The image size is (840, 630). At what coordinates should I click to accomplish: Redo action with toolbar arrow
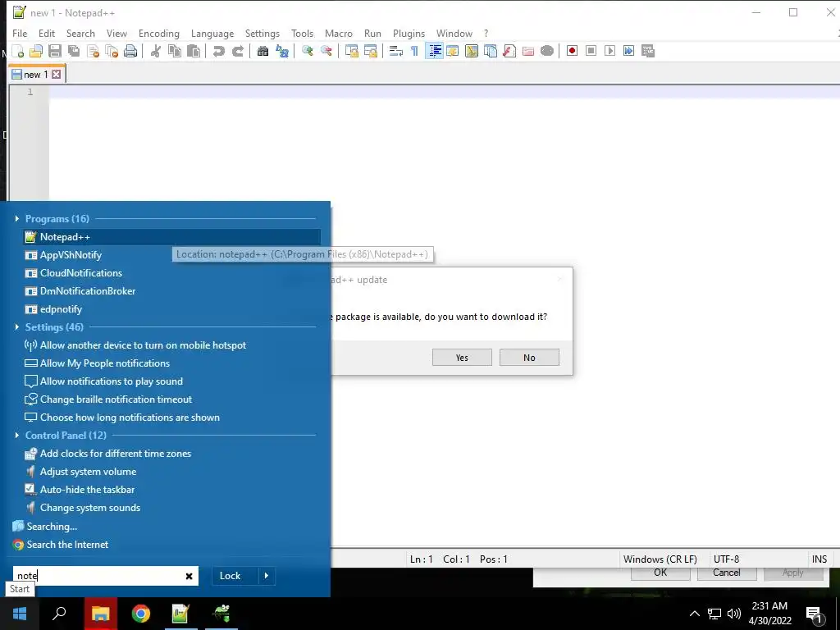238,51
